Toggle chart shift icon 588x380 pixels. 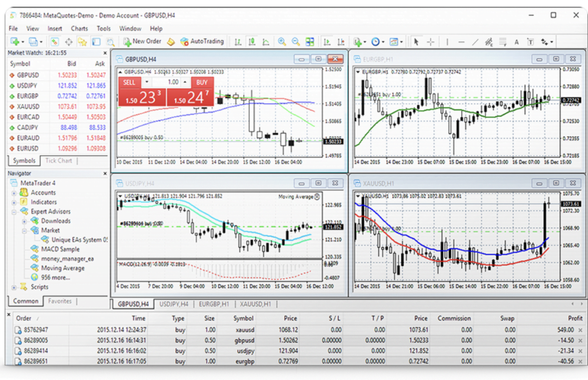pyautogui.click(x=341, y=42)
